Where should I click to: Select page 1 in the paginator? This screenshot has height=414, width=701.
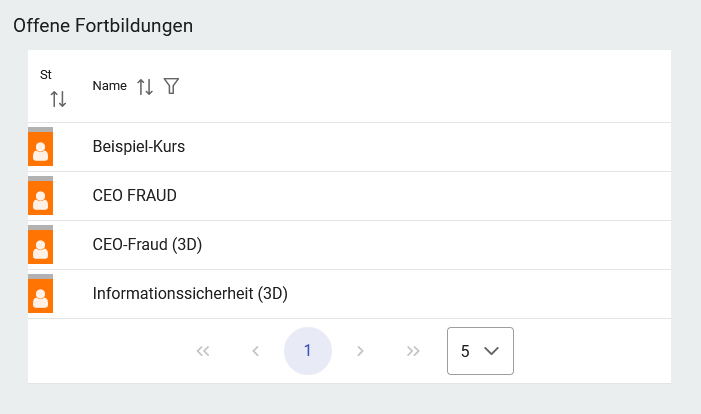click(308, 351)
